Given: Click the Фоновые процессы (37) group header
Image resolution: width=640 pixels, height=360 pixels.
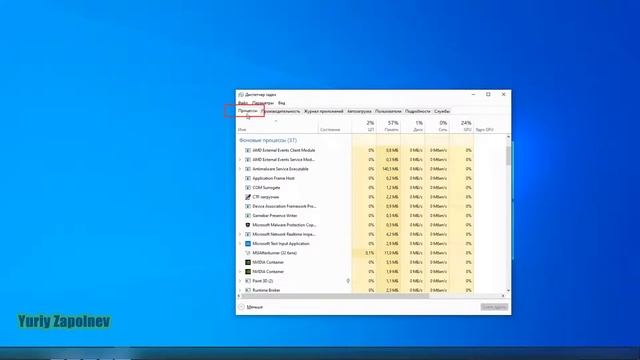Looking at the screenshot, I should (268, 140).
